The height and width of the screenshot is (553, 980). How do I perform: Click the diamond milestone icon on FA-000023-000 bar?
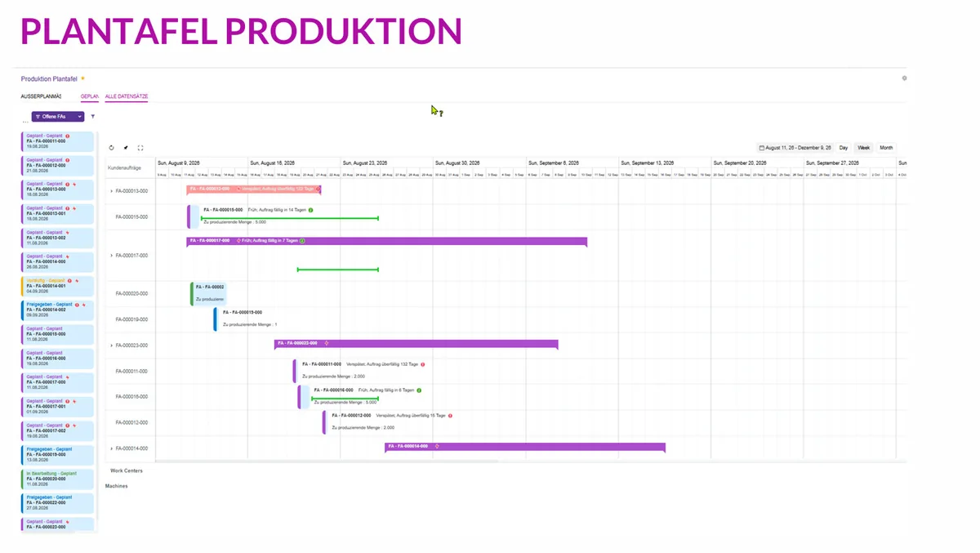[x=326, y=343]
